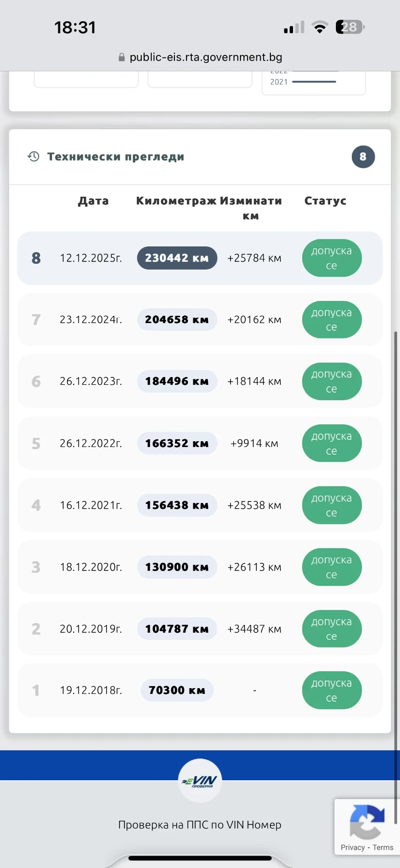Tap the cellular signal bars icon
The height and width of the screenshot is (868, 400).
point(294,27)
